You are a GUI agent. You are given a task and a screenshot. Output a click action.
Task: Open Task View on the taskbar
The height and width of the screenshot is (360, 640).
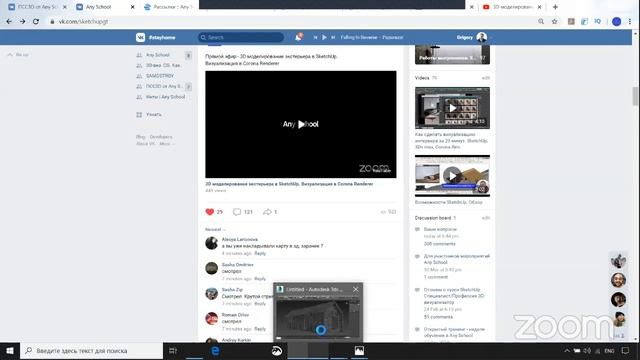pos(173,351)
